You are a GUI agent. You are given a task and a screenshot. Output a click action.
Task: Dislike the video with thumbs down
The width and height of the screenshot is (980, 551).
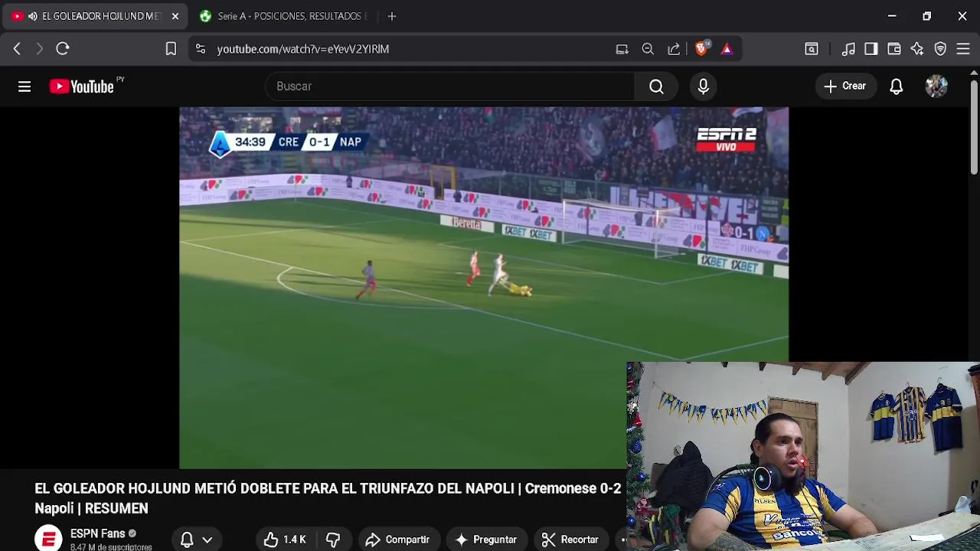point(333,540)
